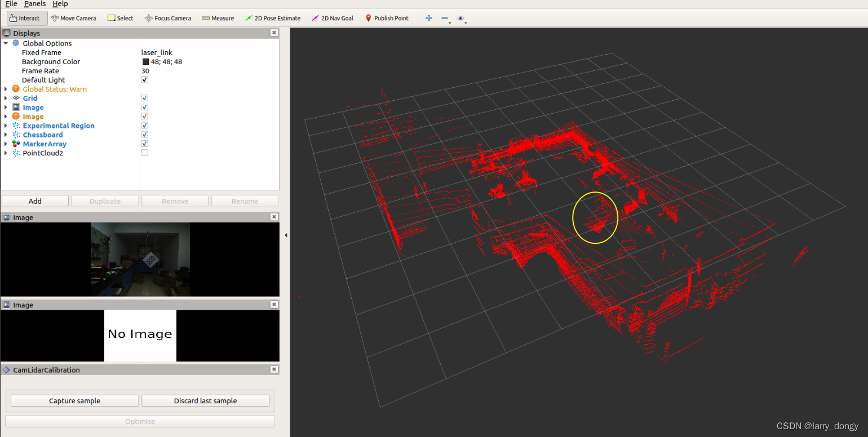The height and width of the screenshot is (437, 868).
Task: Expand the Global Status: Warn row
Action: pos(6,89)
